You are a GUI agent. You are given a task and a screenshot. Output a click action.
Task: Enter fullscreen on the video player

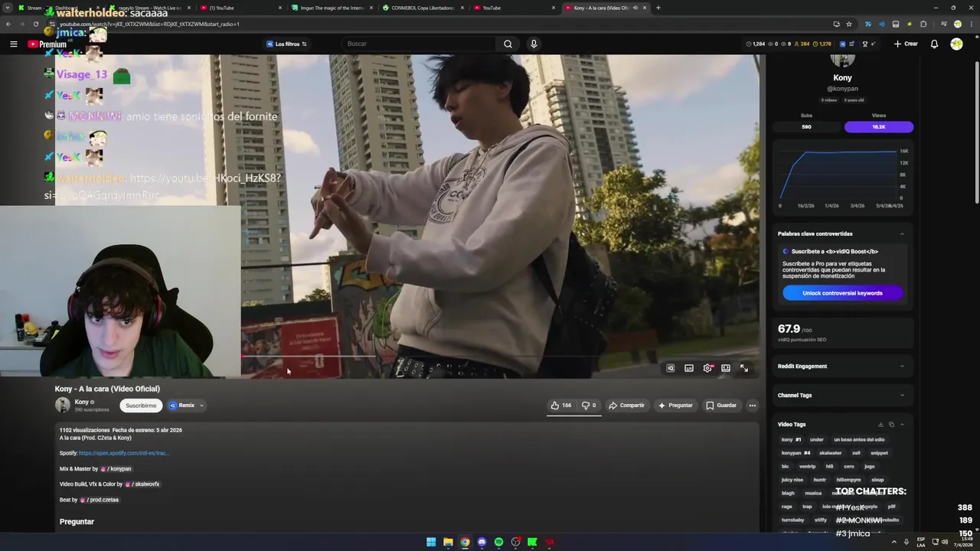click(x=744, y=368)
